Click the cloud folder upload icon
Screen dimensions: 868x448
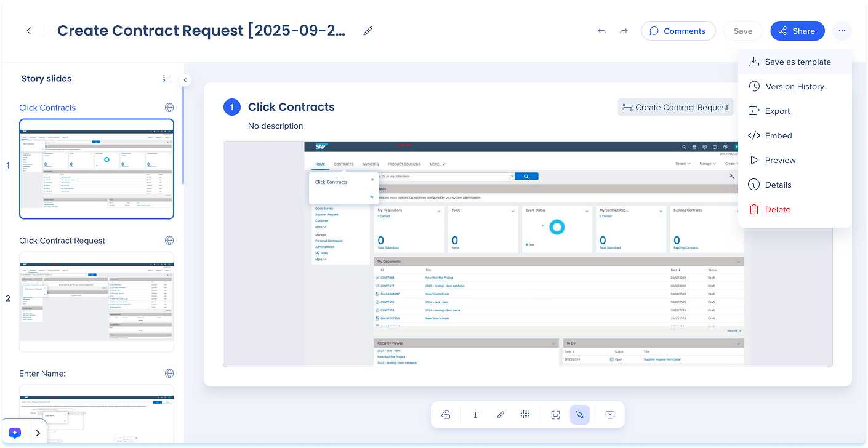(x=446, y=415)
